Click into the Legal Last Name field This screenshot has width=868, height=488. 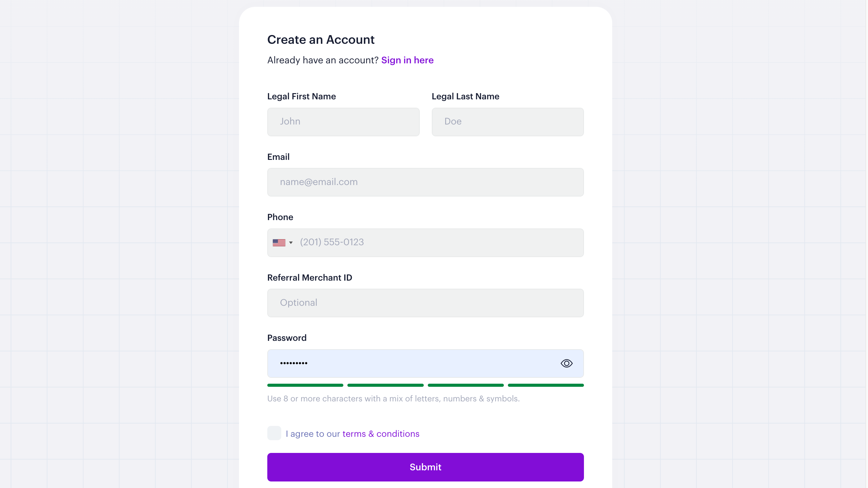[508, 122]
